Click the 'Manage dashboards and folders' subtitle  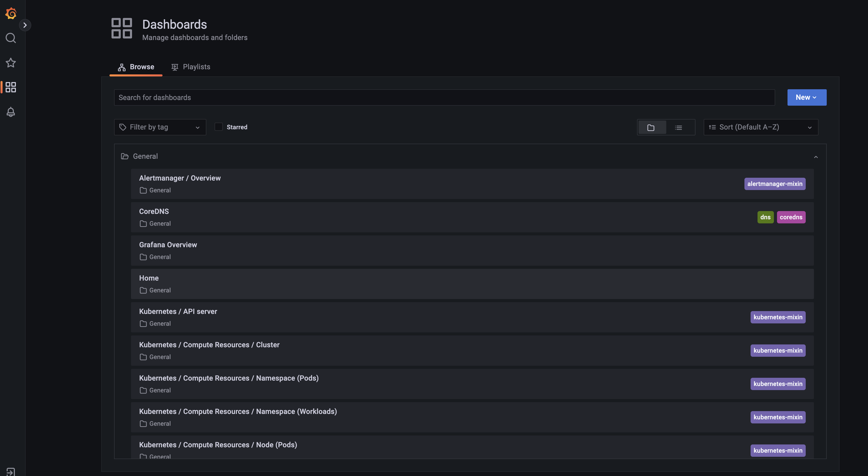click(195, 37)
